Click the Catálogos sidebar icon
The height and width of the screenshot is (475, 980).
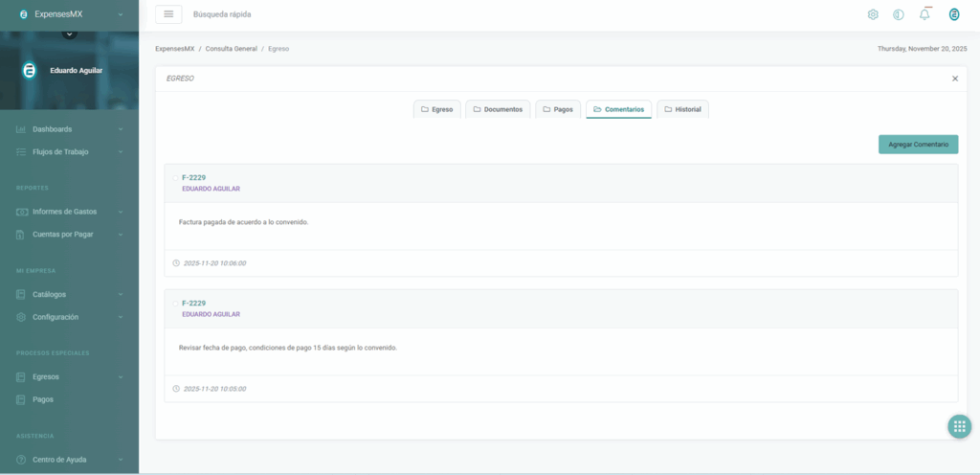click(21, 294)
